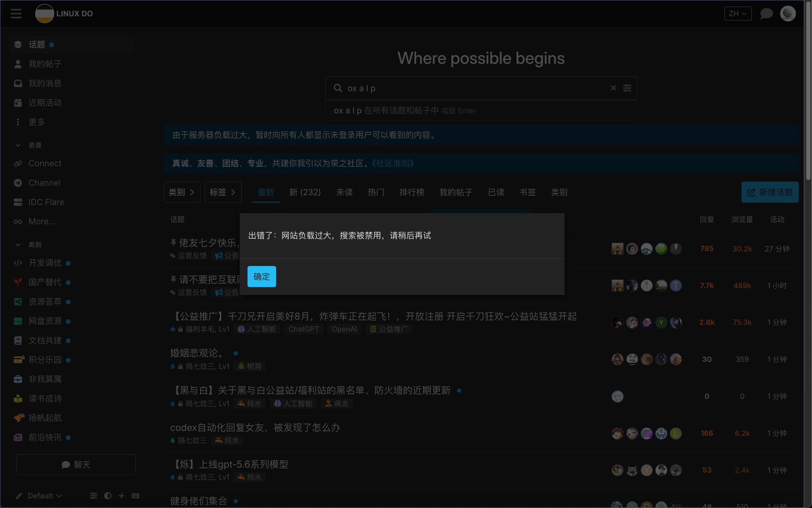Switch to the 已读 tab

pyautogui.click(x=496, y=192)
